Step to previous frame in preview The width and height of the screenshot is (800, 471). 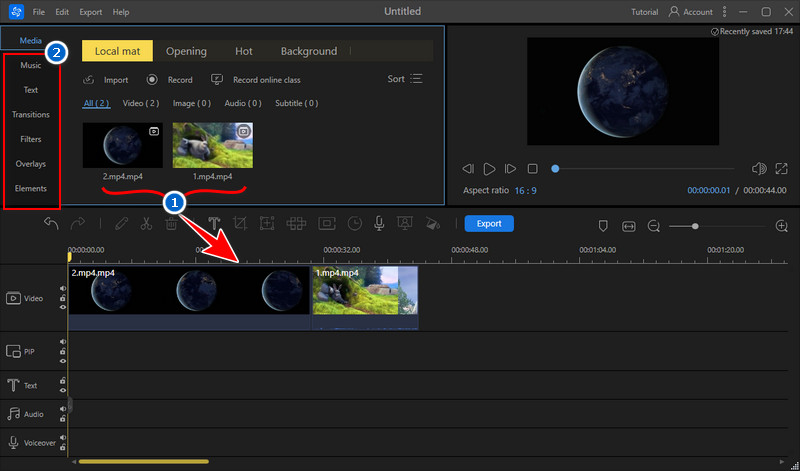468,168
